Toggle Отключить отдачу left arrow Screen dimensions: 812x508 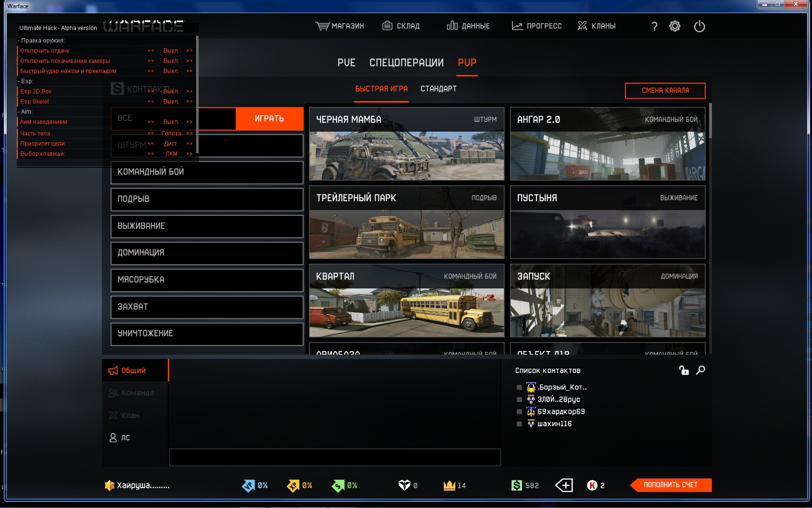pos(151,51)
